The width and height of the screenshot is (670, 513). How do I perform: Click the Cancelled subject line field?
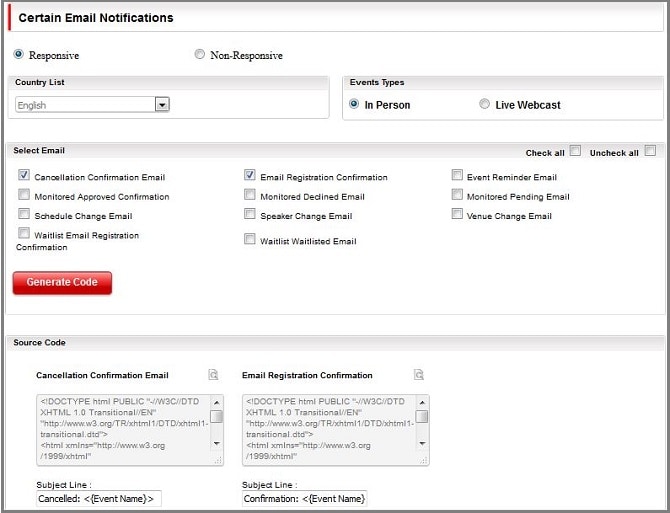tap(99, 498)
